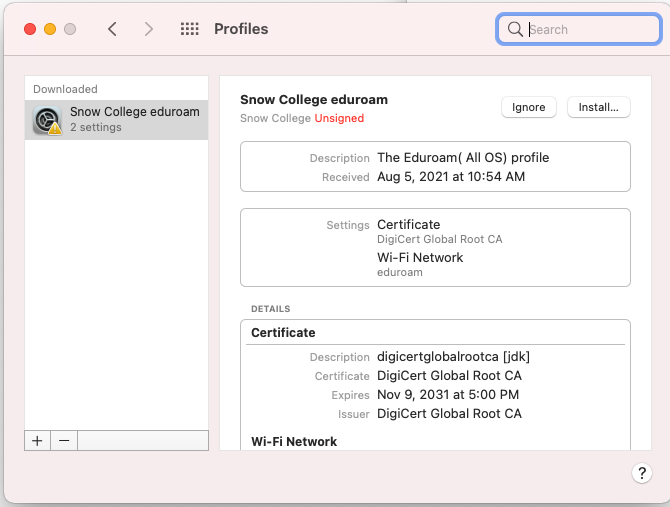This screenshot has width=670, height=507.
Task: Remove the profile with the minus button
Action: click(63, 440)
